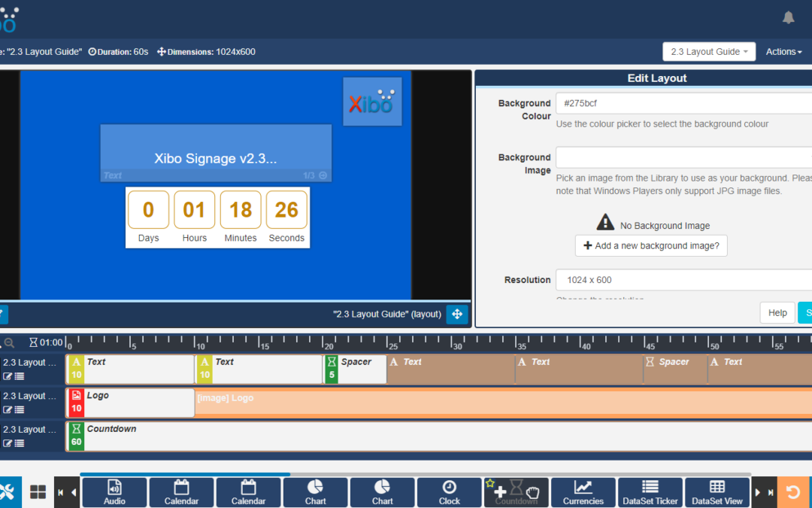Viewport: 812px width, 508px height.
Task: Select Text widget starting at 0 seconds
Action: [131, 369]
